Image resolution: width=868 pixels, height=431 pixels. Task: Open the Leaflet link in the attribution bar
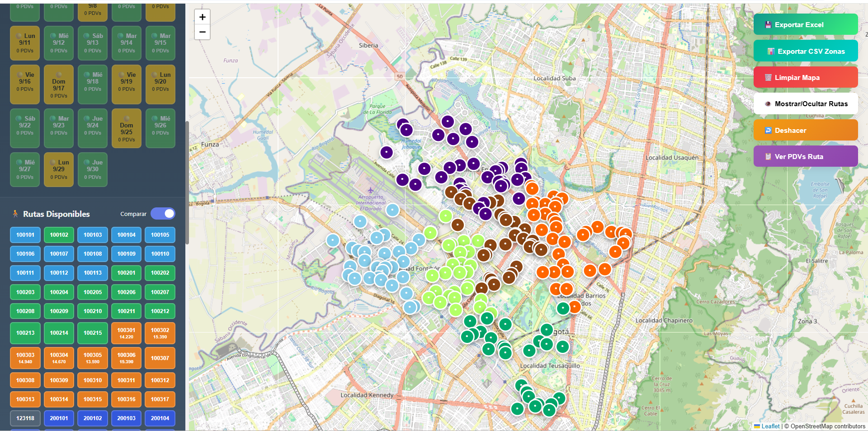[x=770, y=426]
